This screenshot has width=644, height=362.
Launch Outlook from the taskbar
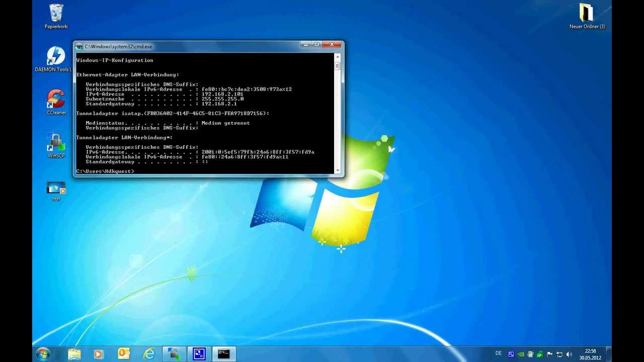[124, 354]
